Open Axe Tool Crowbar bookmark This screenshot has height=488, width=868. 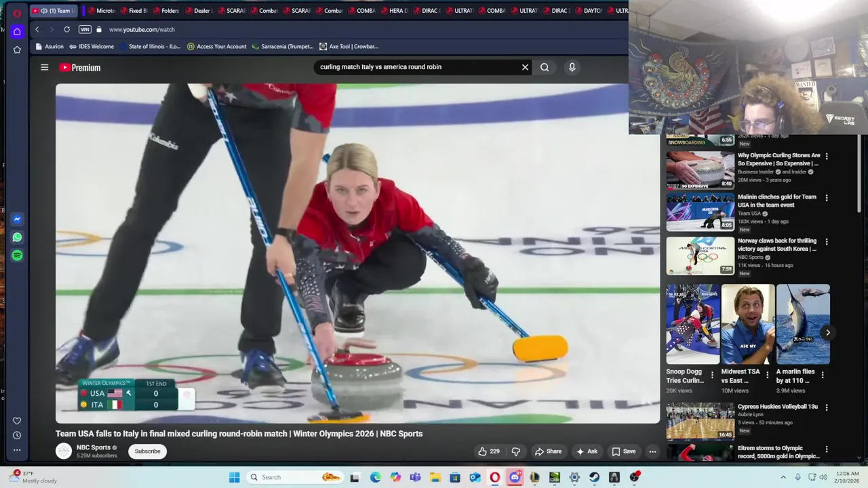tap(349, 47)
